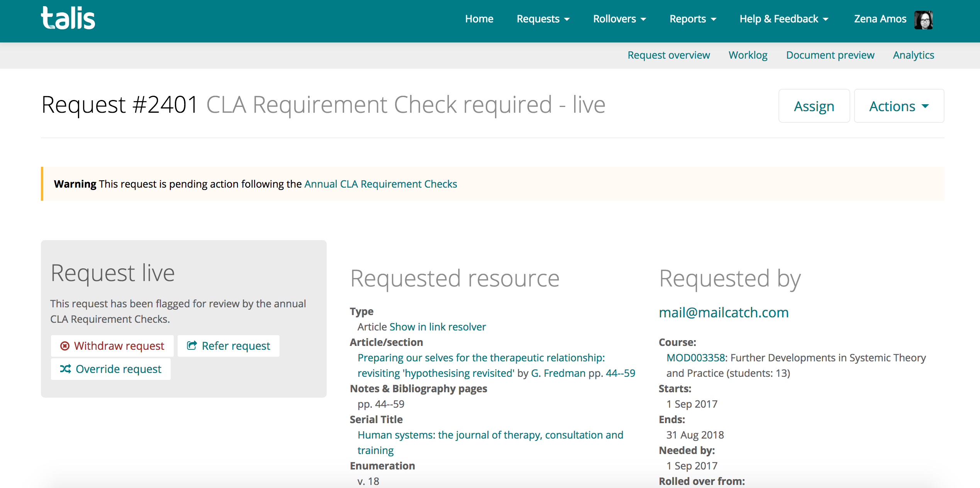This screenshot has height=488, width=980.
Task: Select the pages text 'pp. 44--59' under Notes
Action: pyautogui.click(x=381, y=404)
